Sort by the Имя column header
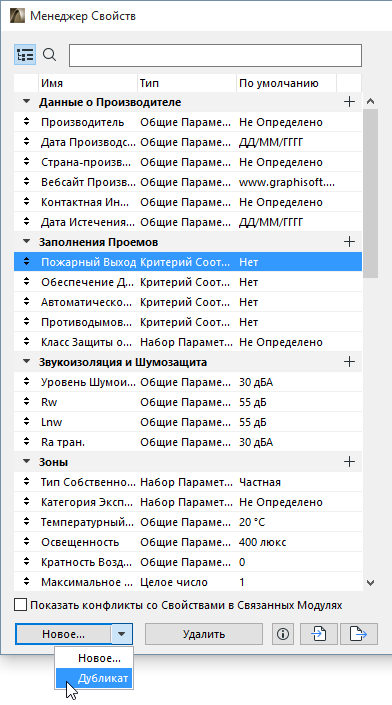The width and height of the screenshot is (392, 705). tap(88, 83)
